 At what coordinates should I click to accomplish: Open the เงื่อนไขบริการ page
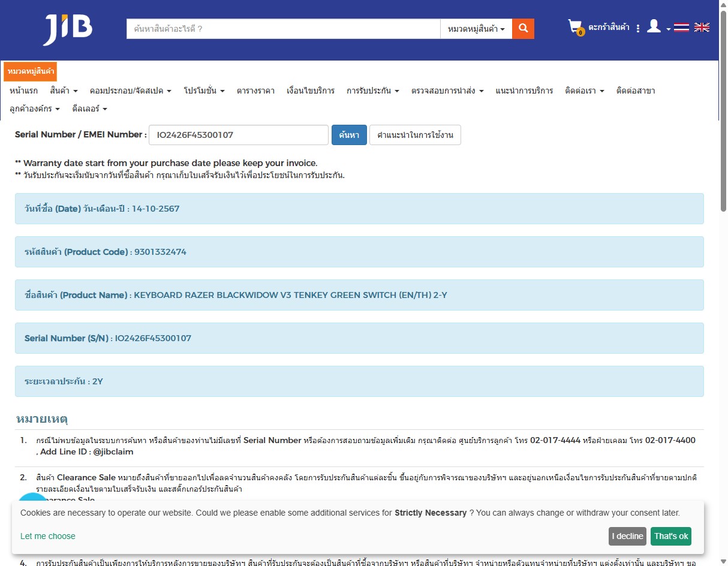[311, 91]
